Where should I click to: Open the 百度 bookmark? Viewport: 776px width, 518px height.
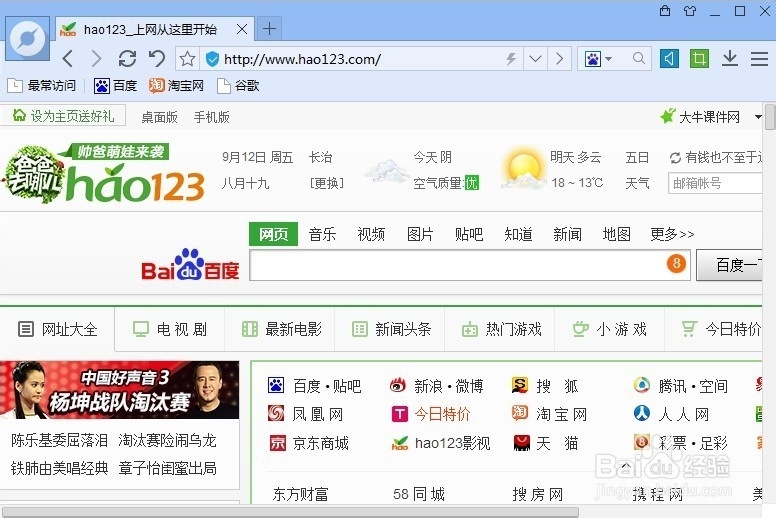click(x=115, y=86)
